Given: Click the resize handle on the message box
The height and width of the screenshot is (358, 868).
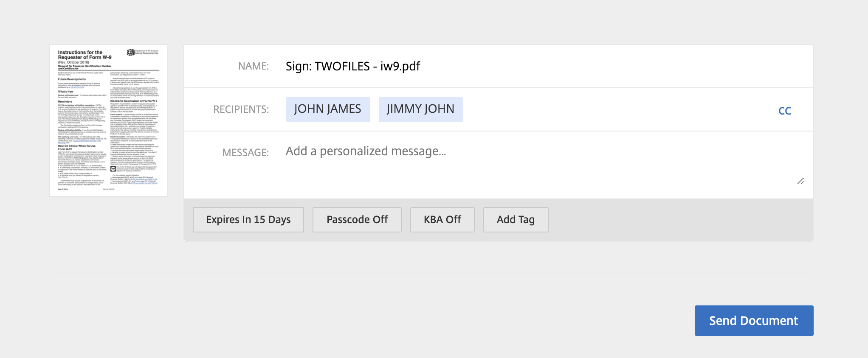Looking at the screenshot, I should click(x=801, y=181).
